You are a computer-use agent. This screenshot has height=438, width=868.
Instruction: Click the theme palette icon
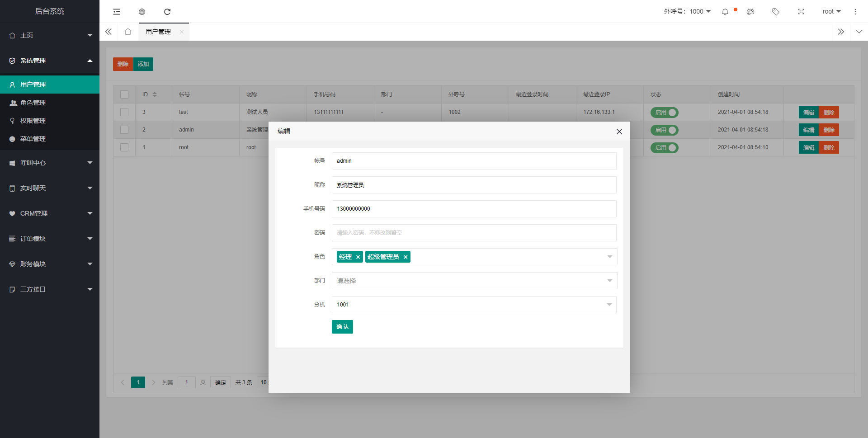750,12
